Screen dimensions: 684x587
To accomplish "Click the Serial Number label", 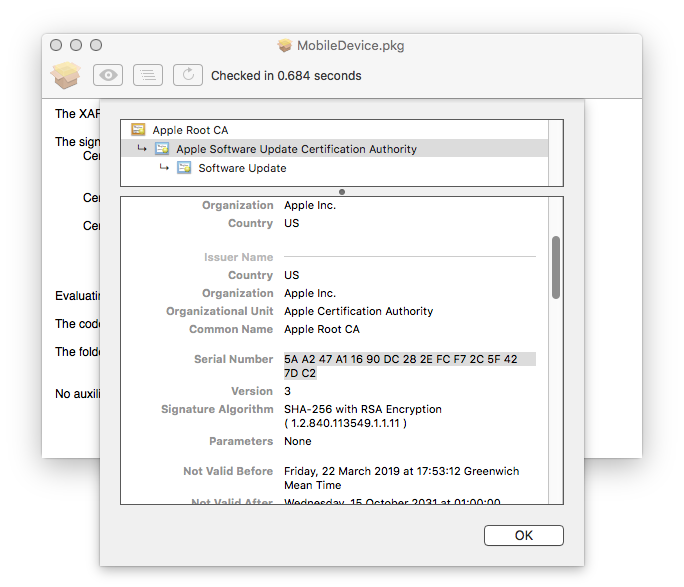I will click(233, 359).
